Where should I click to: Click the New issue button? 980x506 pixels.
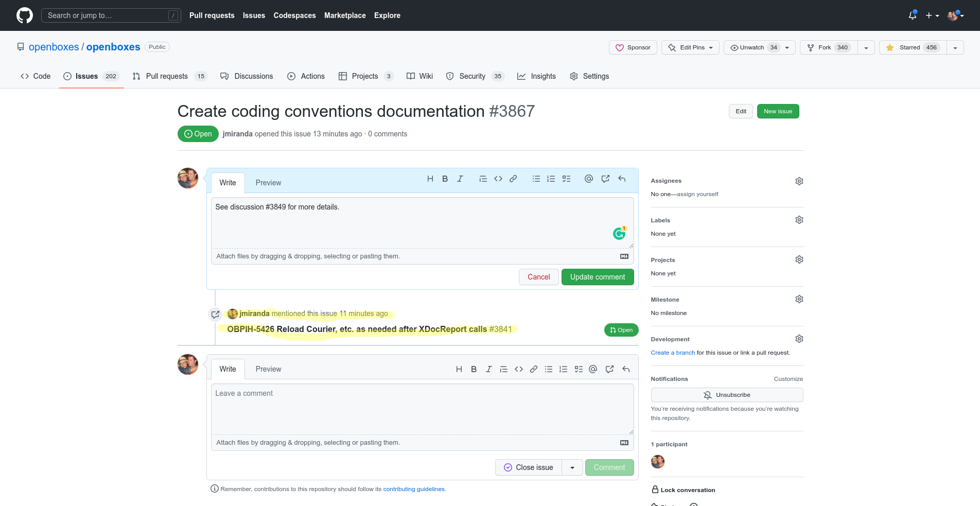pos(778,111)
